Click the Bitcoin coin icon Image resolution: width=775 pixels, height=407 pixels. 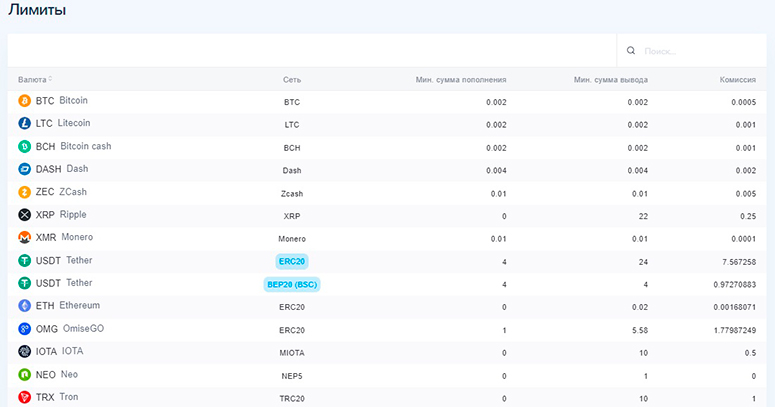(x=24, y=101)
